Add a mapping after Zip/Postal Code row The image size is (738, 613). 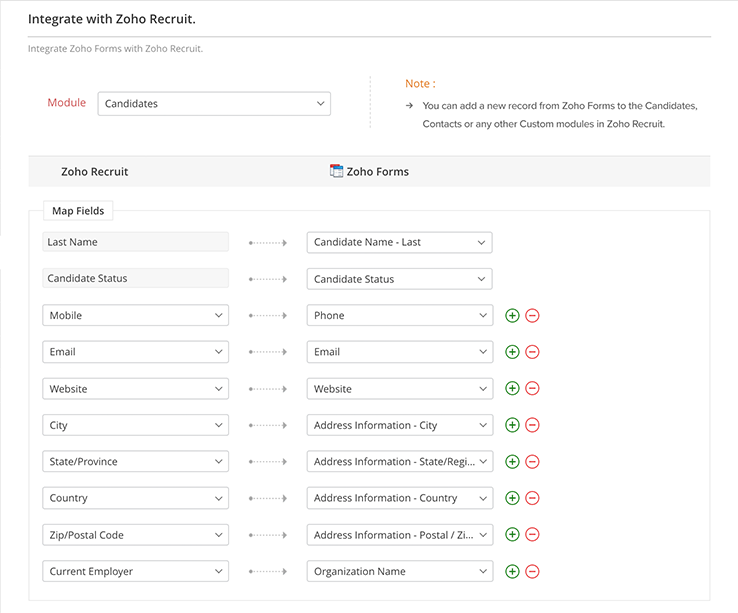coord(512,534)
